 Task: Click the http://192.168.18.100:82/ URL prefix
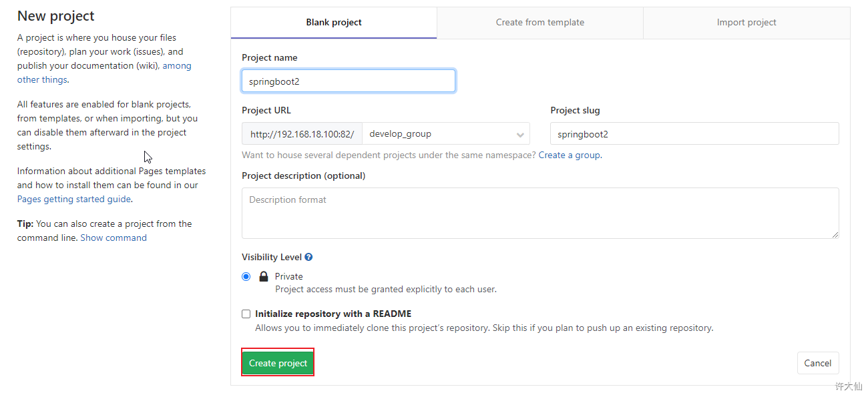click(x=302, y=133)
